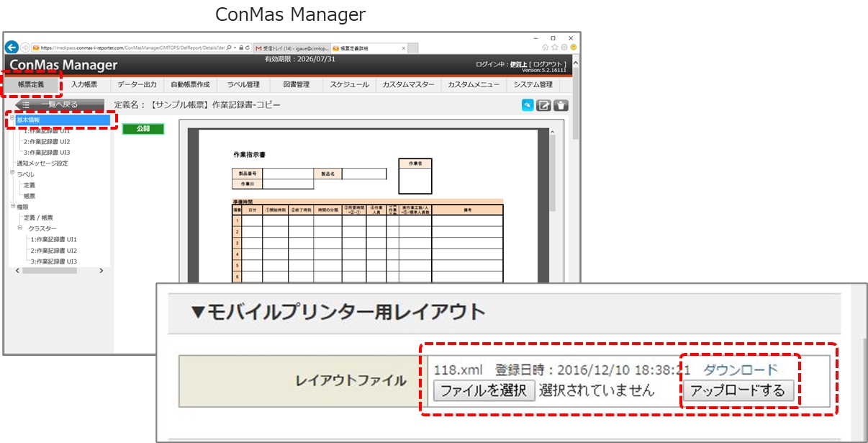Click the trash can delete icon
This screenshot has height=443, width=868.
[x=561, y=105]
